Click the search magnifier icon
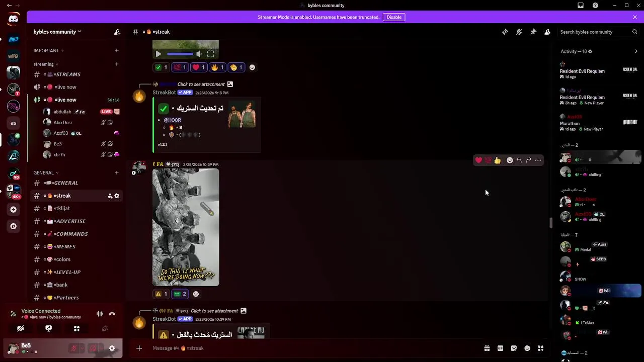 634,32
